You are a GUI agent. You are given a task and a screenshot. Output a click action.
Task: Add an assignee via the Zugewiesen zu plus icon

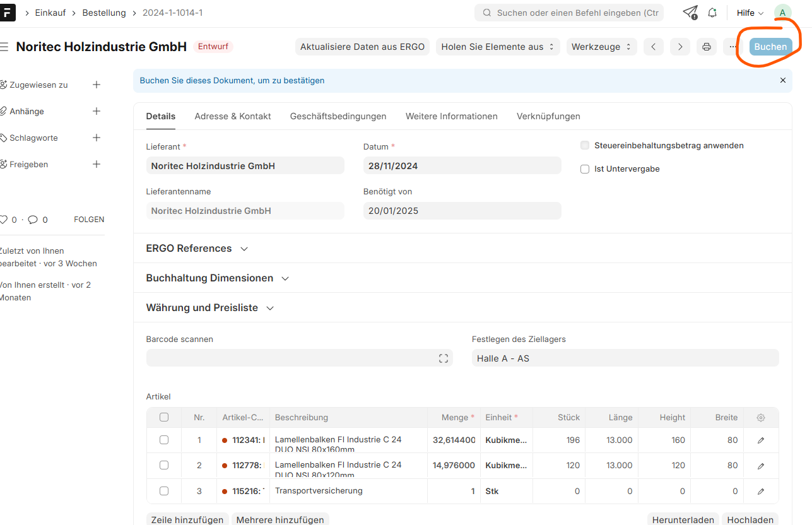coord(97,85)
